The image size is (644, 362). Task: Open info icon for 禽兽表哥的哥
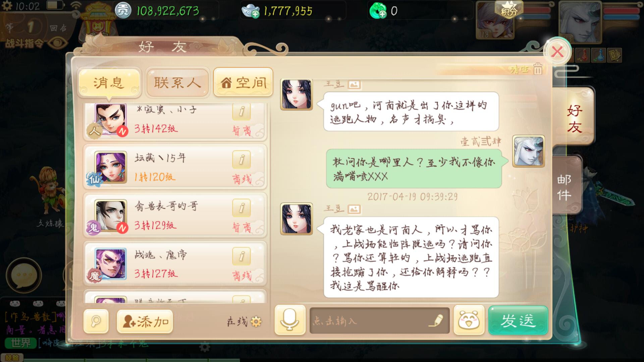241,208
